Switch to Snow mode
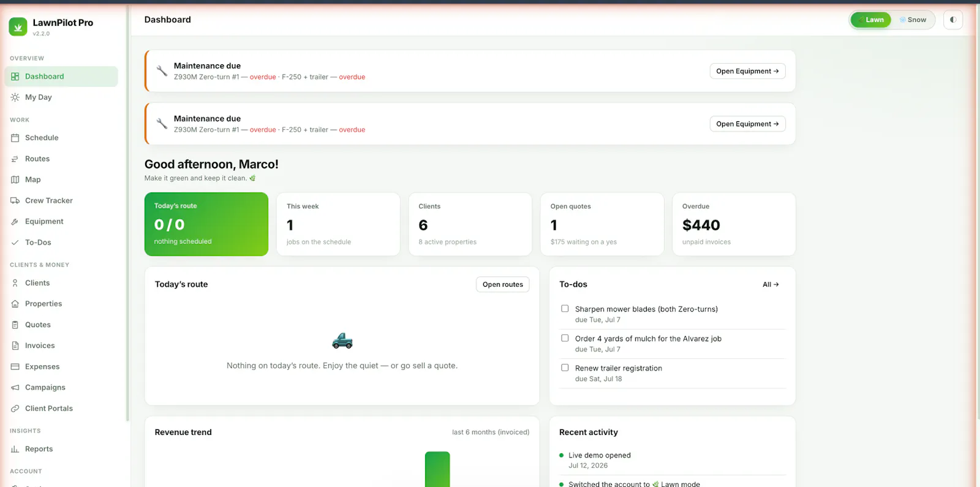 tap(913, 20)
